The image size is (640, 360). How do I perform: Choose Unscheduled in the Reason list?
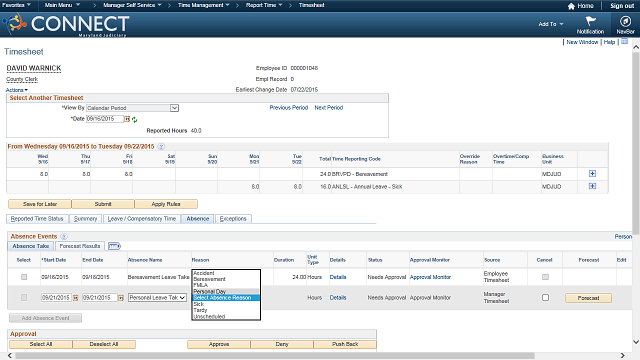tap(226, 316)
